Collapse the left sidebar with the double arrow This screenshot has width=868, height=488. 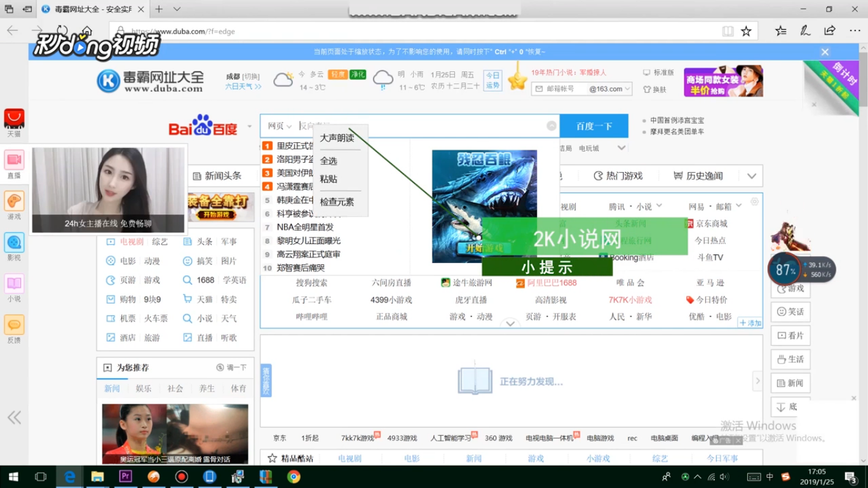click(x=14, y=417)
